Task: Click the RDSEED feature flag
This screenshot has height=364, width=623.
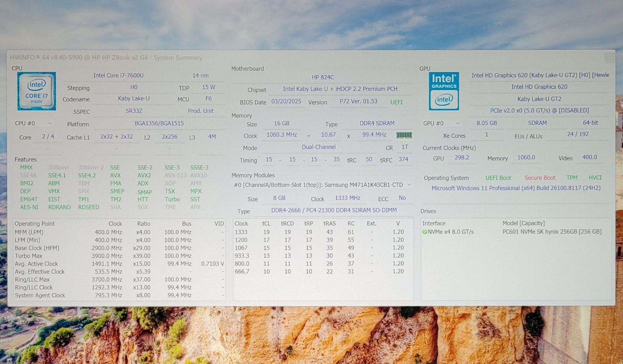Action: tap(88, 207)
